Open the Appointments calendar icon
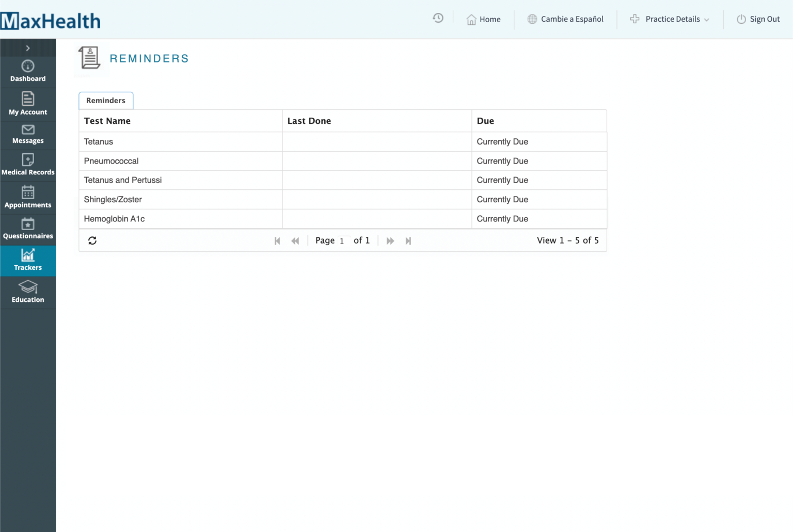The width and height of the screenshot is (793, 532). 28,196
